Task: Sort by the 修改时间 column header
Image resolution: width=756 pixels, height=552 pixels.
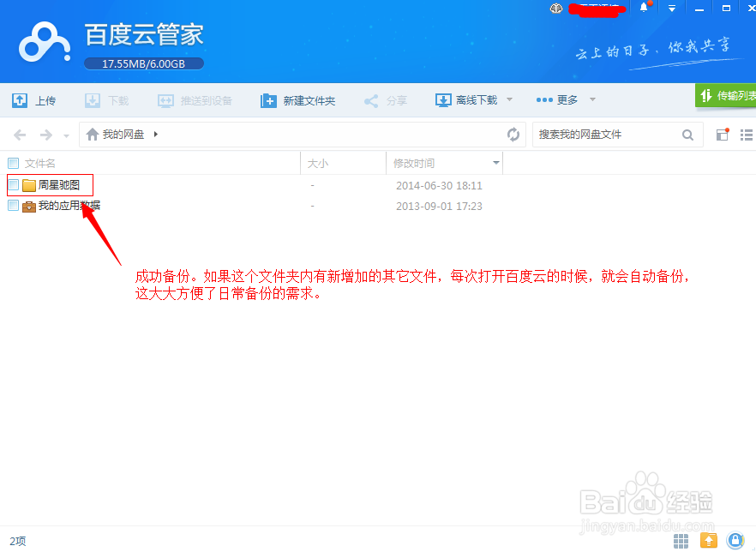Action: (x=414, y=164)
